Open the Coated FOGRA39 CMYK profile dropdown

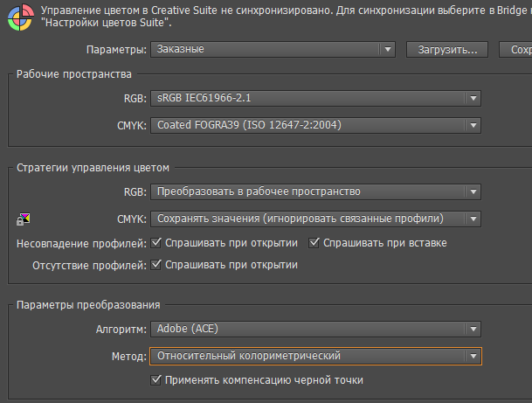coord(315,125)
